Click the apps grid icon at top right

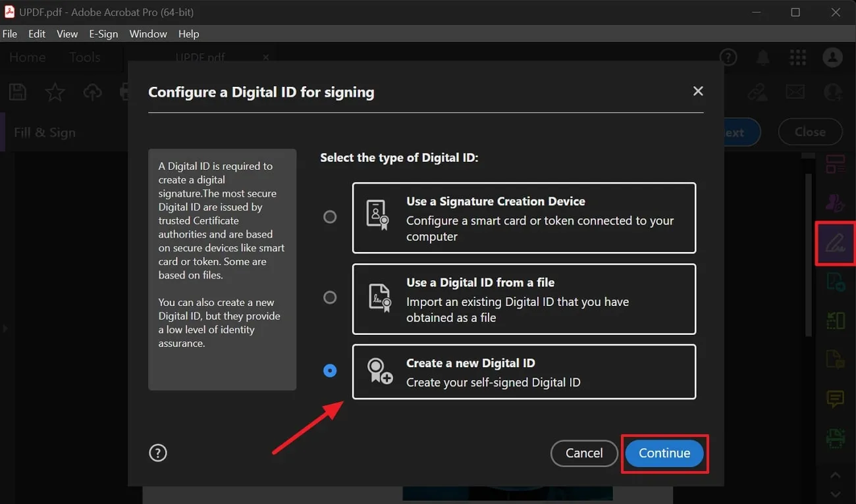click(797, 57)
